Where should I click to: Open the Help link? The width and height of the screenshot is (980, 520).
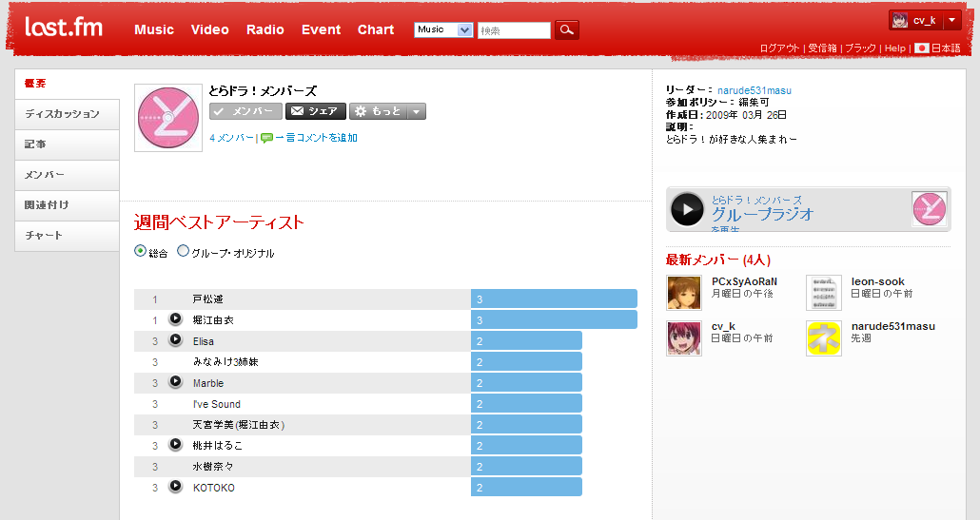(x=895, y=48)
